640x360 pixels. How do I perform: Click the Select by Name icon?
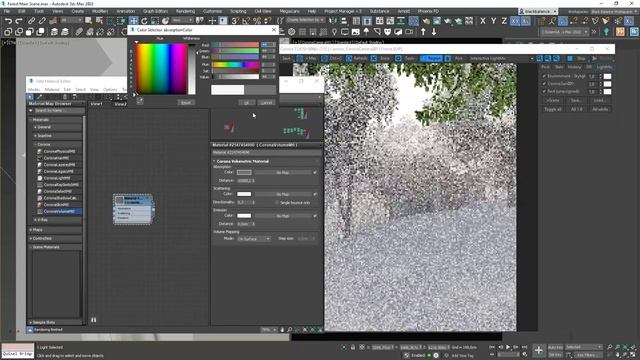coord(99,20)
